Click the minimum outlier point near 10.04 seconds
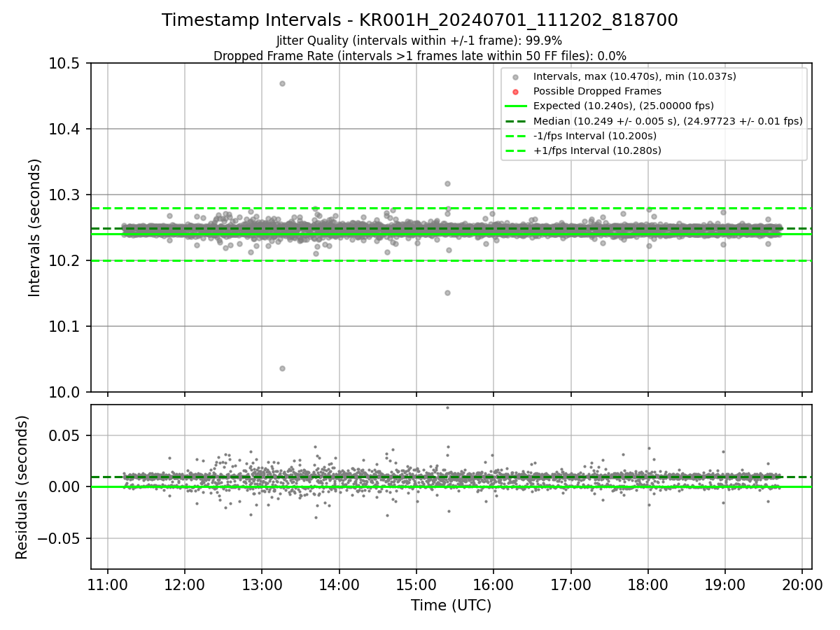The height and width of the screenshot is (630, 840). click(282, 368)
